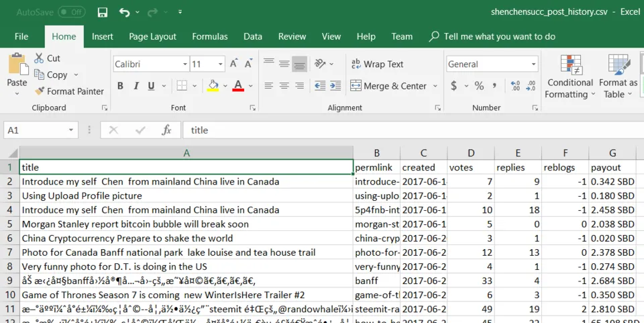
Task: Click the Name Box showing A1
Action: coord(41,130)
